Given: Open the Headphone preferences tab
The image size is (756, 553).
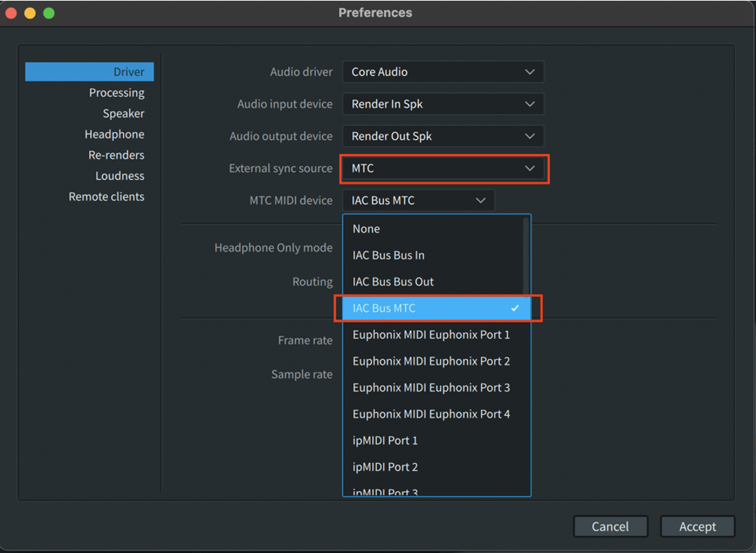Looking at the screenshot, I should click(114, 134).
